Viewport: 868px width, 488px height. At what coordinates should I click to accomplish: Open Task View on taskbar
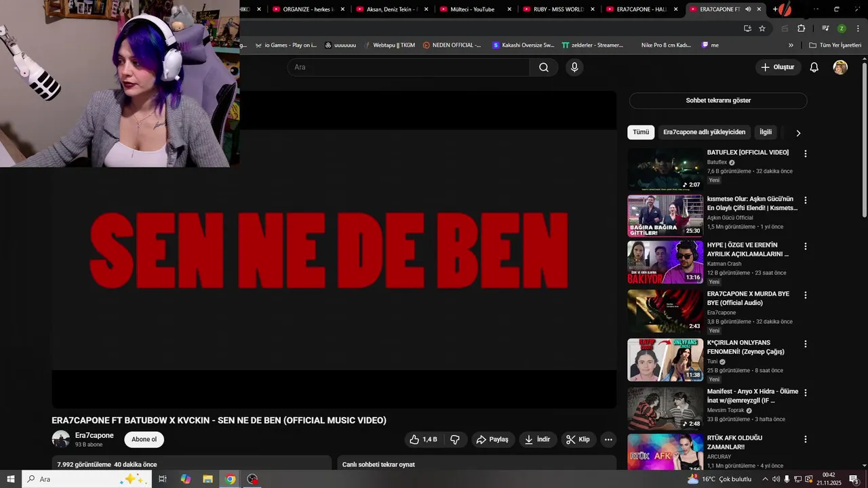click(163, 479)
